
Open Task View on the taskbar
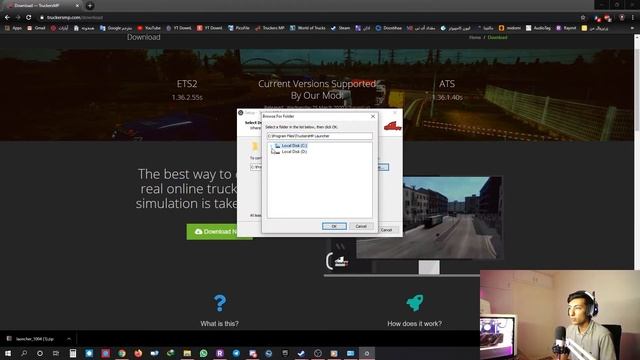[56, 353]
